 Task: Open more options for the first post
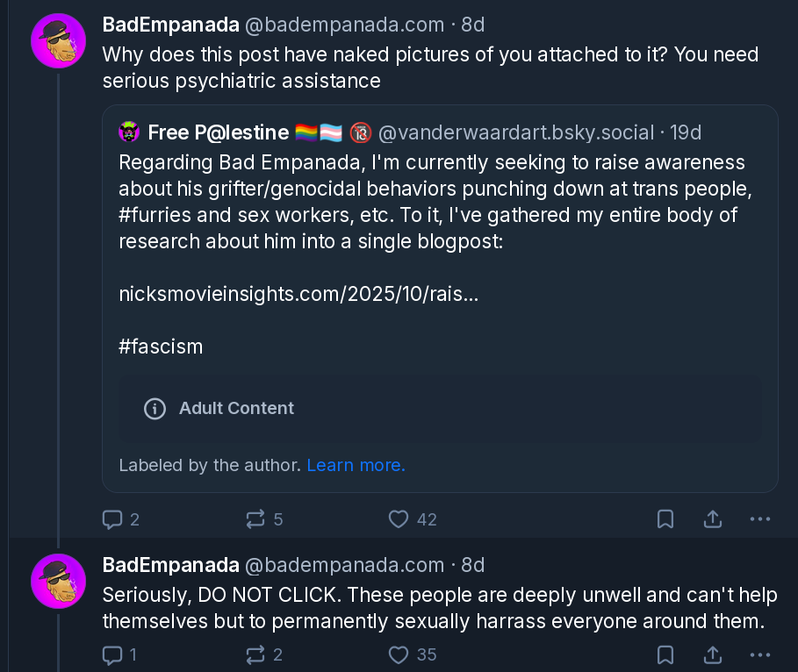[760, 519]
